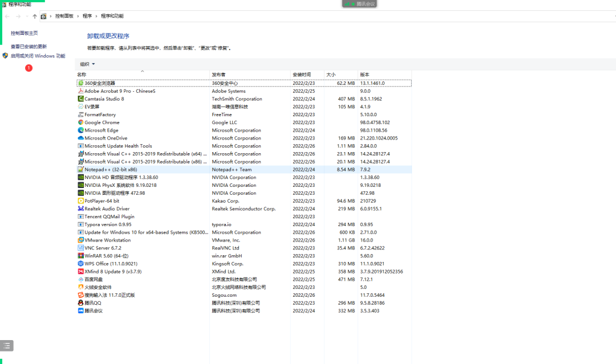
Task: Click publisher Kingsoft Corp.
Action: [x=228, y=264]
